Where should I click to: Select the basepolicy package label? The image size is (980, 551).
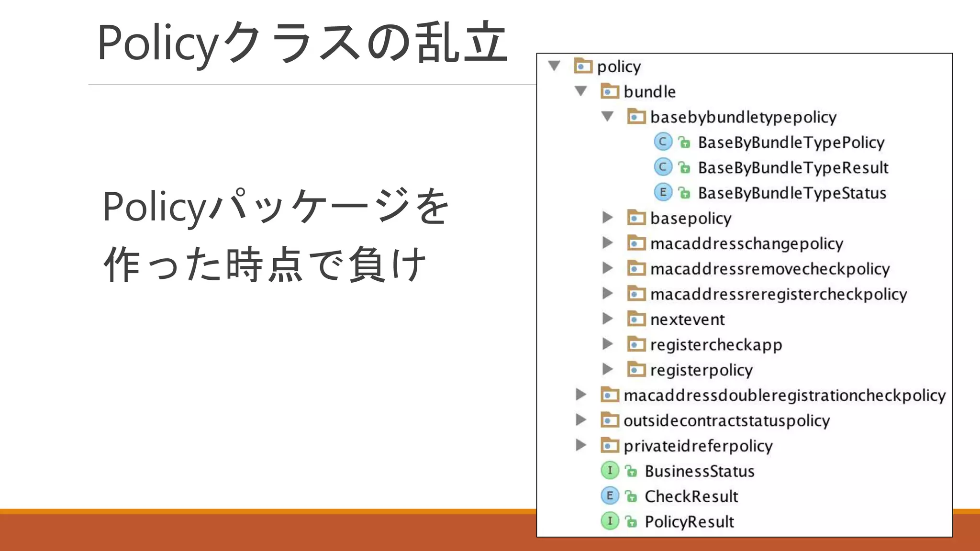(691, 219)
